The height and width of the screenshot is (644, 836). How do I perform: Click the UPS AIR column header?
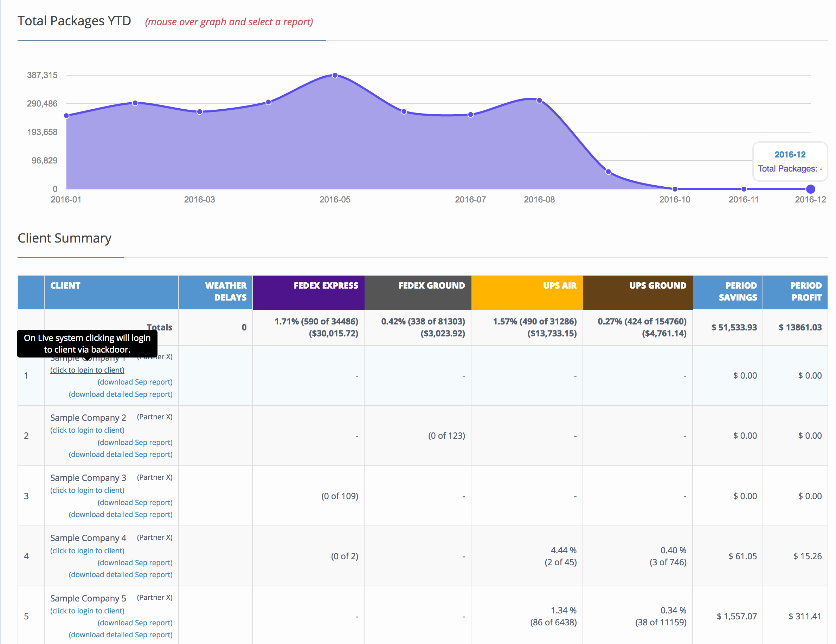[x=559, y=285]
